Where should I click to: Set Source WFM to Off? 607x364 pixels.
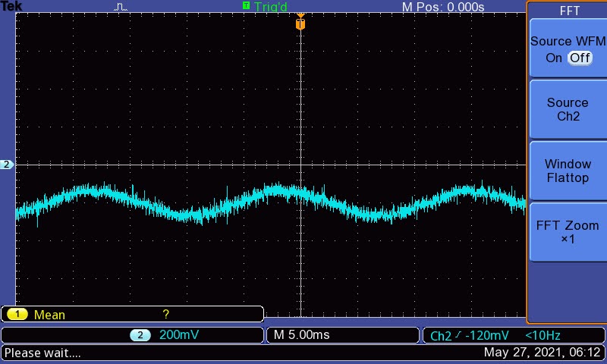click(x=580, y=58)
